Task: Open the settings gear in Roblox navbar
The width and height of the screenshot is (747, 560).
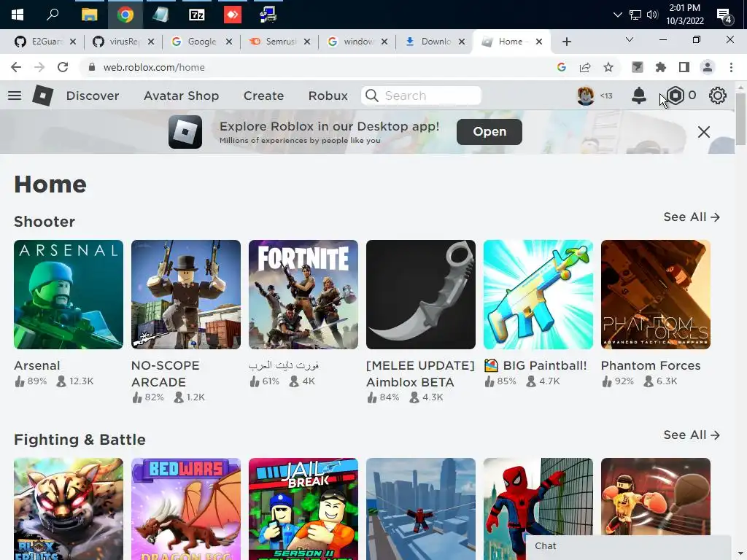Action: click(x=718, y=96)
